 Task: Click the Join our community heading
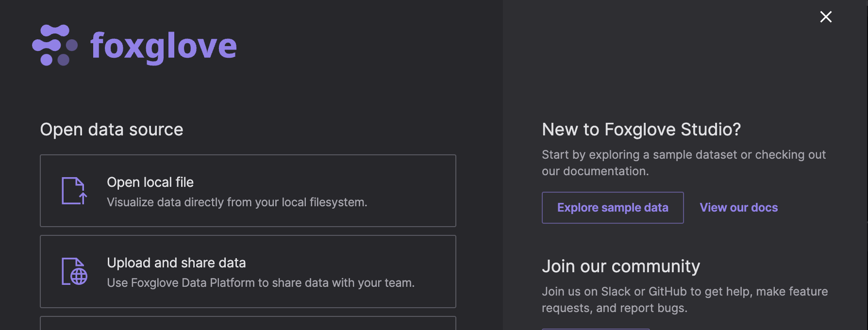click(x=620, y=266)
